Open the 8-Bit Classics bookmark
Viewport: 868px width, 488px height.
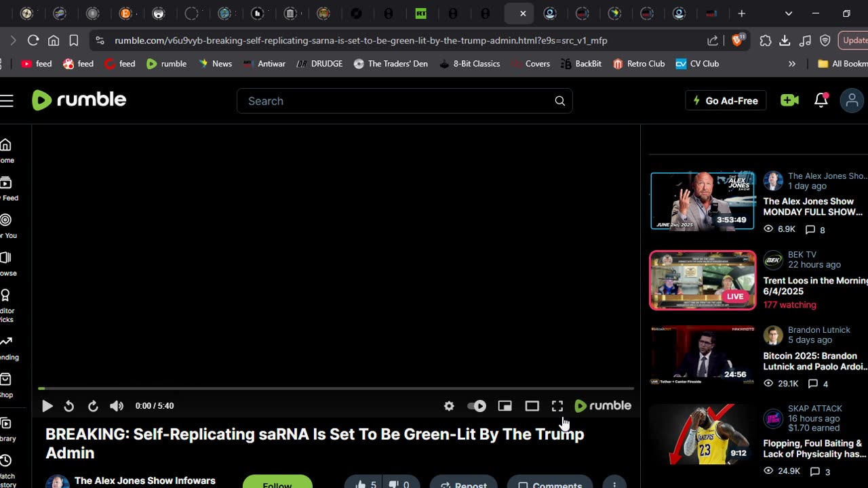point(469,64)
